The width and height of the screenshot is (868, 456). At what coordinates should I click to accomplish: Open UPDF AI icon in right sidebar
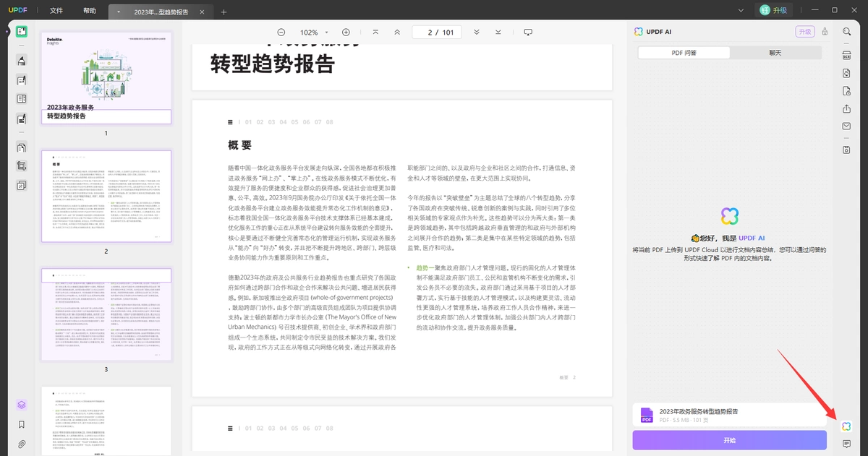(x=846, y=426)
